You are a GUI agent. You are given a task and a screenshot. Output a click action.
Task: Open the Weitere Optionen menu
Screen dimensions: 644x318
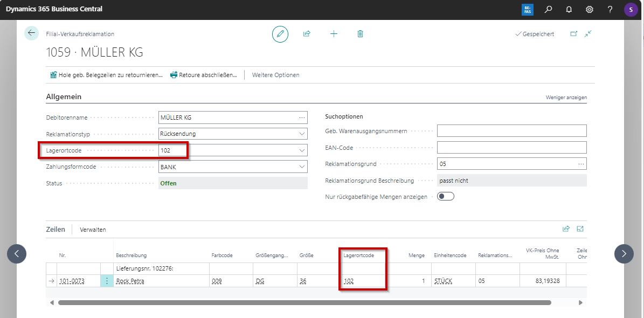tap(275, 75)
